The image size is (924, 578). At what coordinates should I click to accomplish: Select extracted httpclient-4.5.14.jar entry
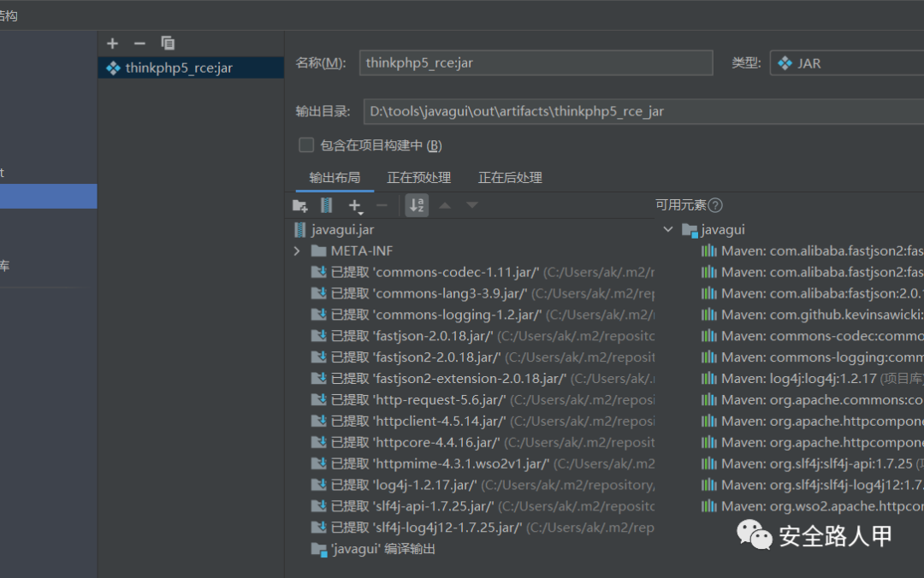point(482,422)
